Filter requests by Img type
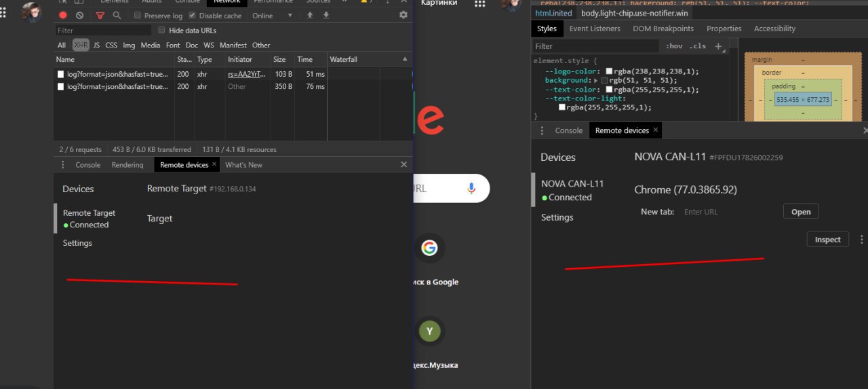This screenshot has width=868, height=389. click(129, 45)
